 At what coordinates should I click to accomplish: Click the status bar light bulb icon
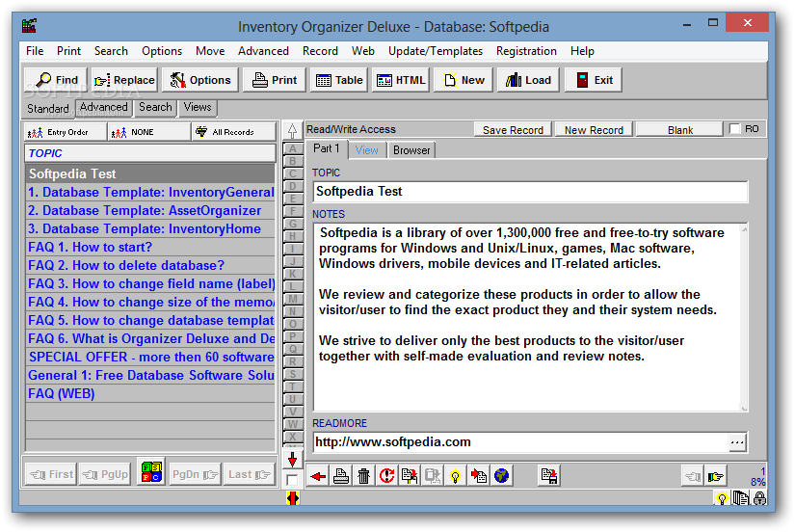[x=722, y=498]
